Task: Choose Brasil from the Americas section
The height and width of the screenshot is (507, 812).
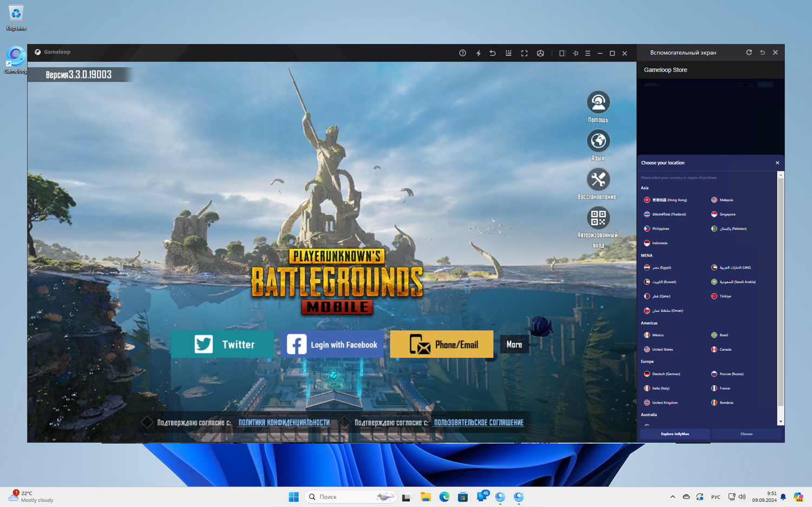Action: (719, 335)
